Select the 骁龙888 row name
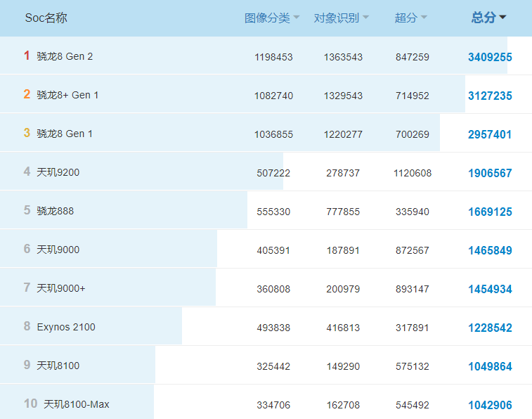 click(56, 211)
